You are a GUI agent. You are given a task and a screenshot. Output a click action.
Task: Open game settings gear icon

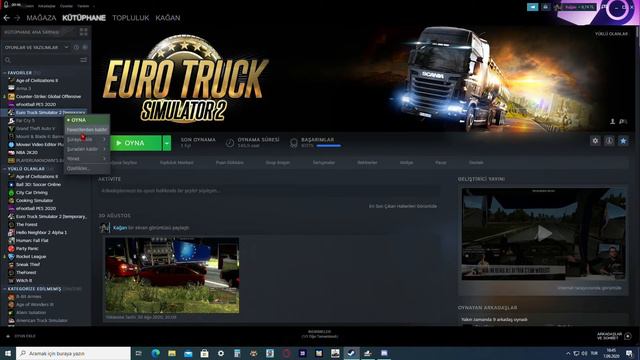tap(595, 141)
